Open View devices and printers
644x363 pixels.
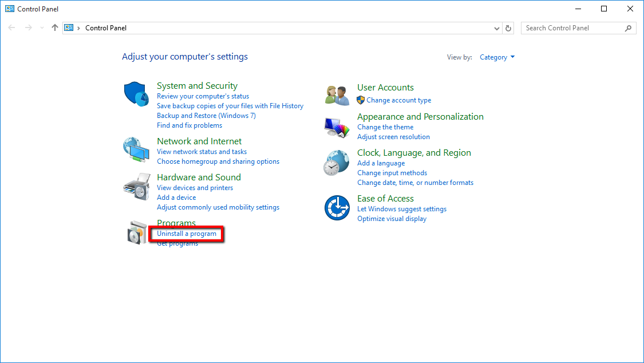195,188
